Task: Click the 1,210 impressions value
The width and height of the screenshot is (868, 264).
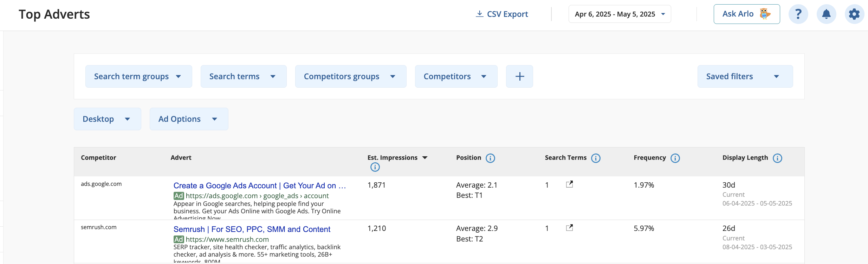Action: coord(377,228)
